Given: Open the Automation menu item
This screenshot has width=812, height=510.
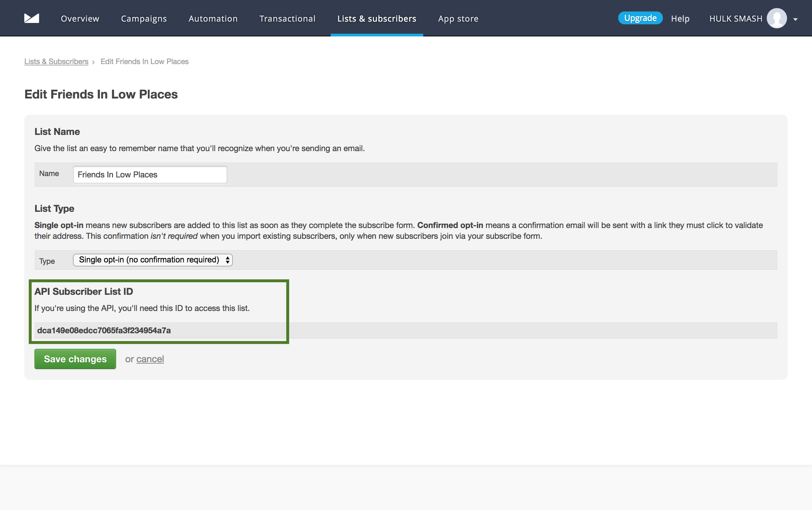Looking at the screenshot, I should (x=213, y=19).
